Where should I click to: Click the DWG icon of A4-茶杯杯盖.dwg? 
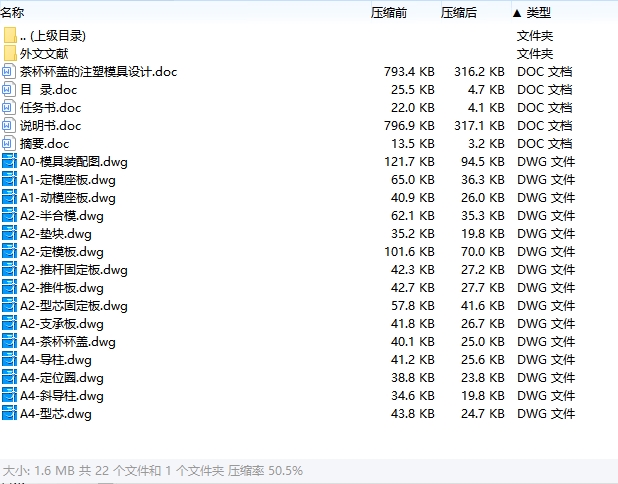(x=9, y=342)
